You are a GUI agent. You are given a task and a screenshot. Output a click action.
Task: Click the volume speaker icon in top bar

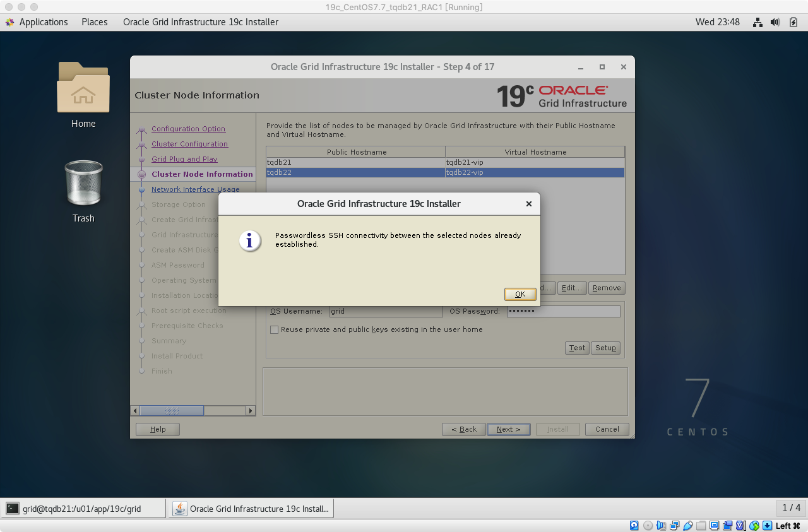pos(776,22)
